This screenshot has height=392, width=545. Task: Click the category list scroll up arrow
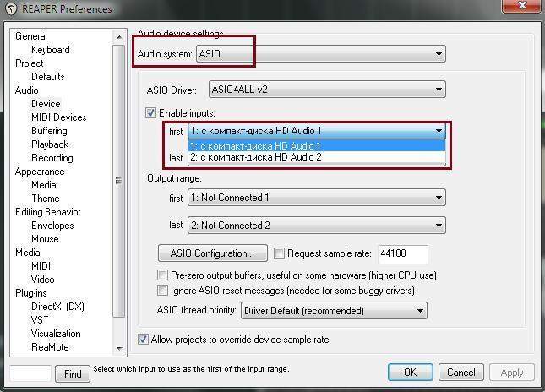pos(119,37)
